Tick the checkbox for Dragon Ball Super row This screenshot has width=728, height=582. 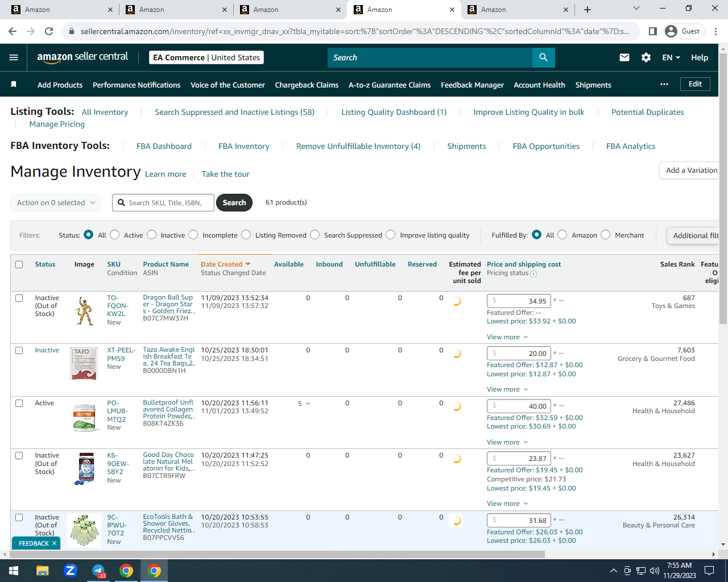coord(19,298)
